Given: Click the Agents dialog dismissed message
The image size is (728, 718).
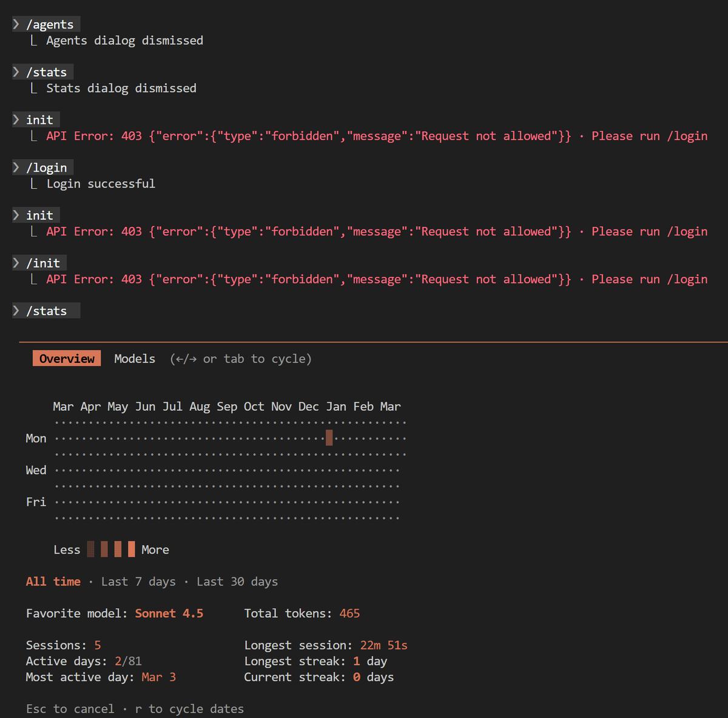Looking at the screenshot, I should [x=125, y=41].
